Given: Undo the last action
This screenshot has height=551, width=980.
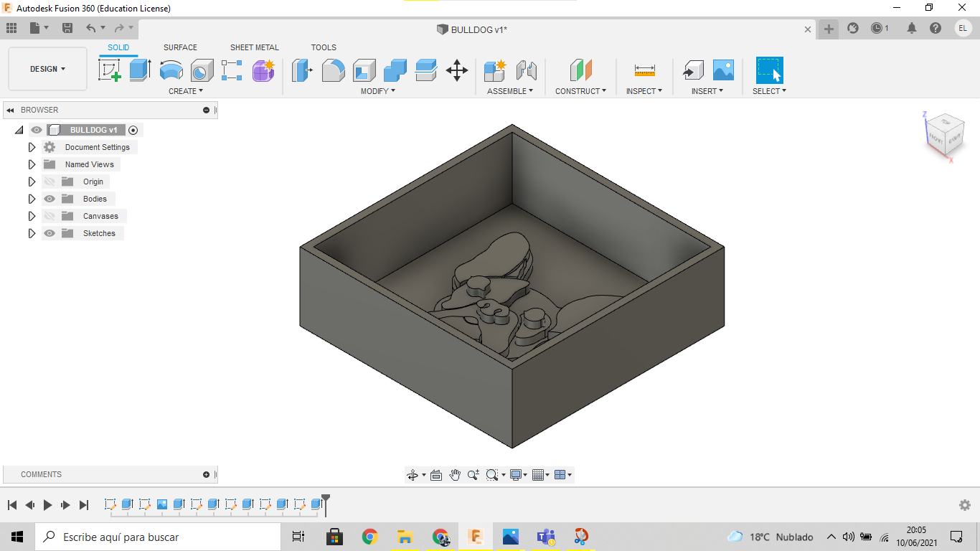Looking at the screenshot, I should click(91, 28).
